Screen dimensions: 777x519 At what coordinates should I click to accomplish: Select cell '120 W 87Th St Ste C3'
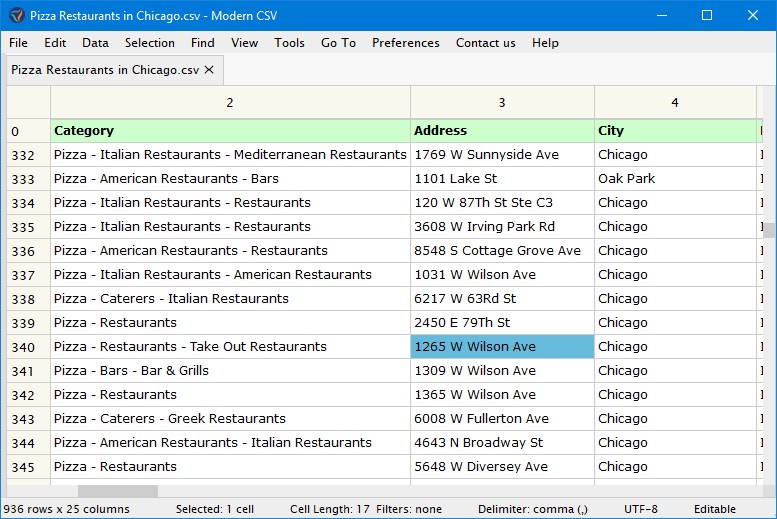tap(502, 203)
